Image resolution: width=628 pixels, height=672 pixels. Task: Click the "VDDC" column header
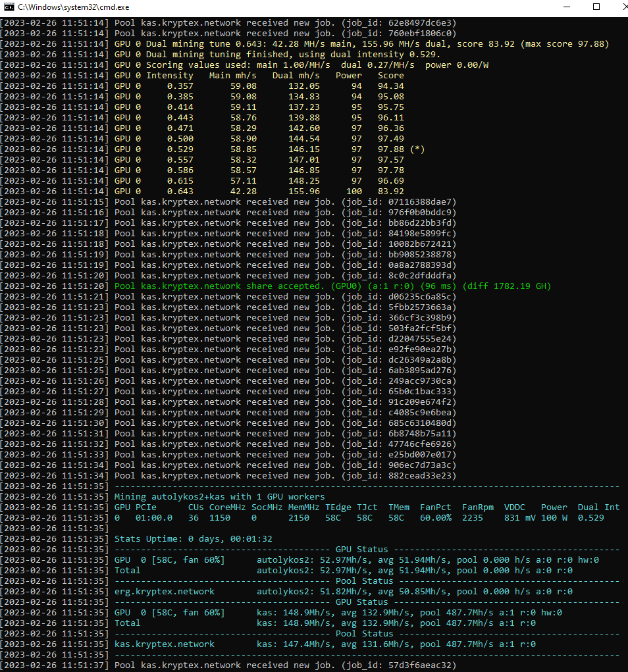(x=514, y=507)
